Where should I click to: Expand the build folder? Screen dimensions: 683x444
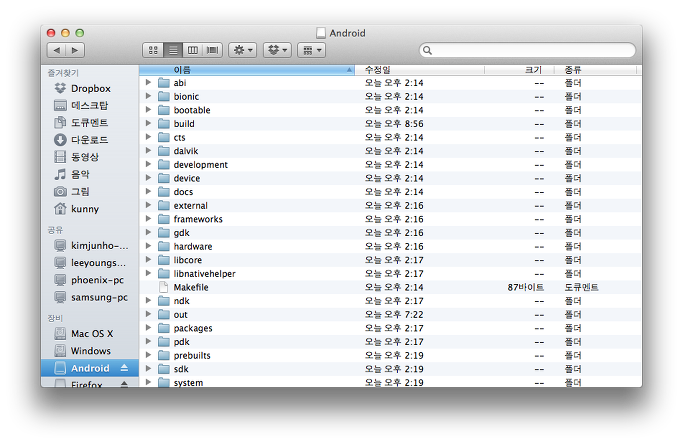point(148,123)
